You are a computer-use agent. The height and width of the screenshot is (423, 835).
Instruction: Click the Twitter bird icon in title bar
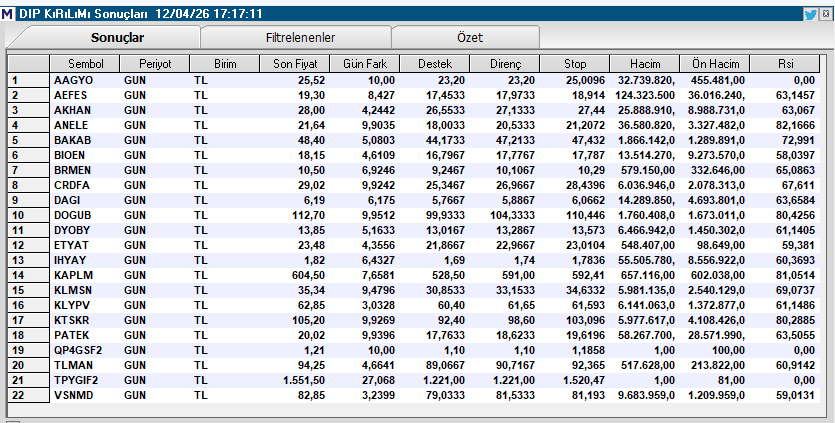tap(810, 14)
